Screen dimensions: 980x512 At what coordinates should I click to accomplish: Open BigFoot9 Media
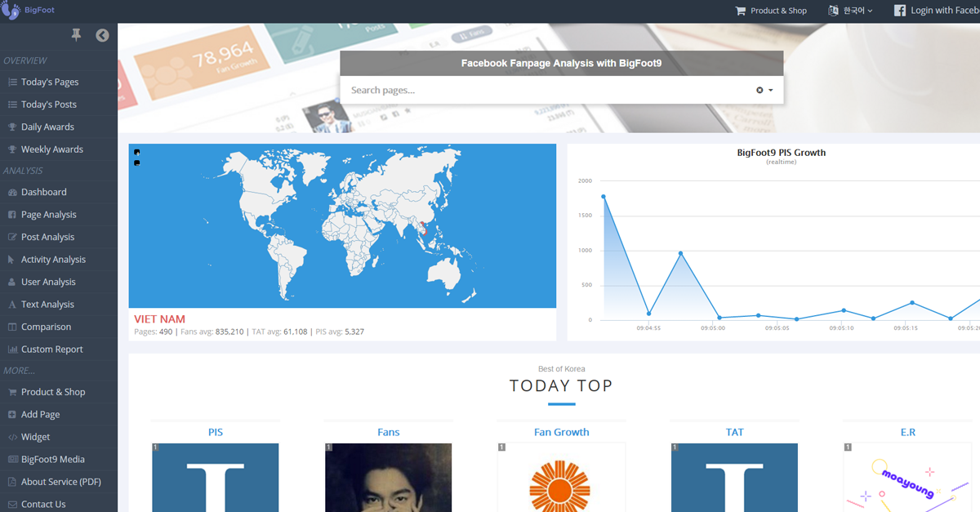(x=59, y=460)
